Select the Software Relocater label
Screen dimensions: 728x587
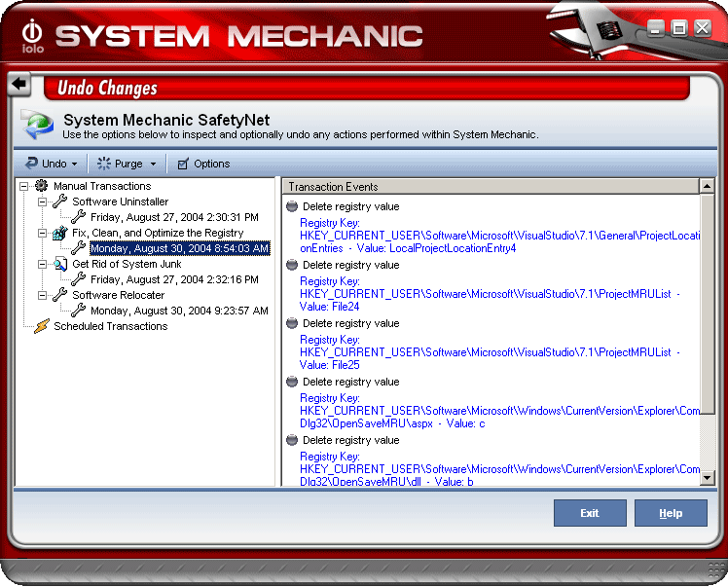pyautogui.click(x=119, y=295)
